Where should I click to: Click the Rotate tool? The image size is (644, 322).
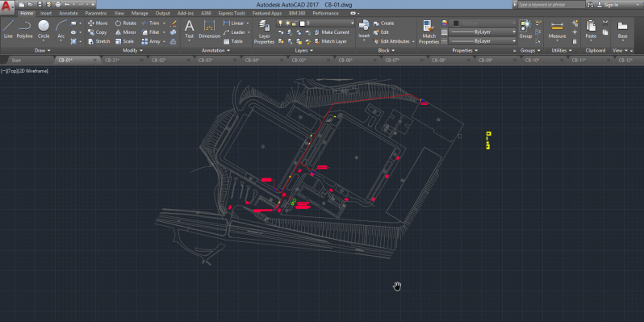click(x=126, y=23)
